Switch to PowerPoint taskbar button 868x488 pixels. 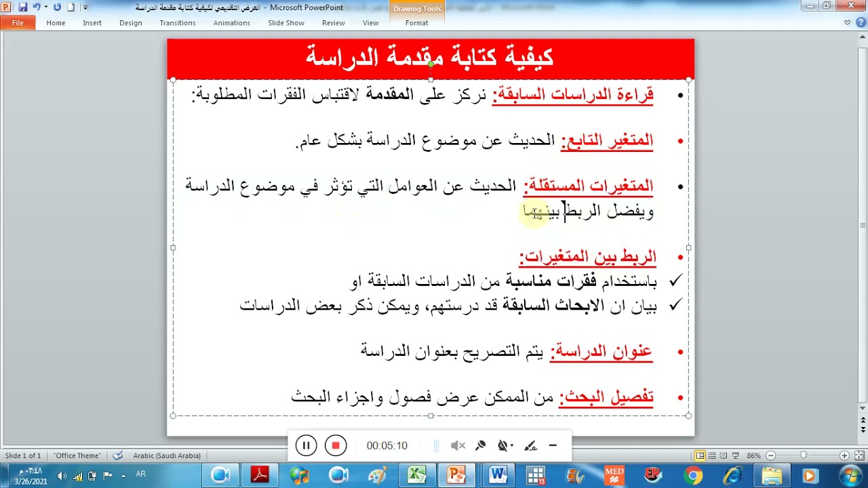click(457, 476)
